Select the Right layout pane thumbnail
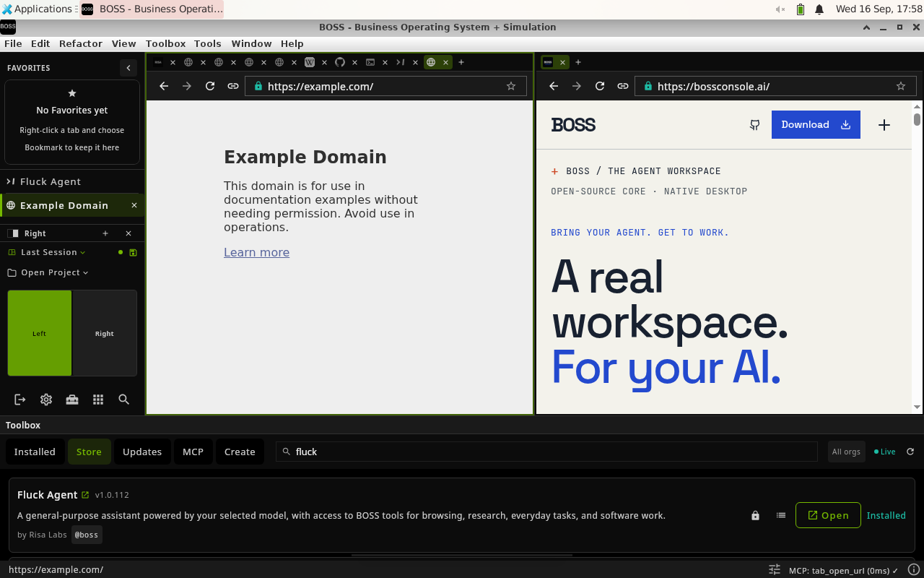The height and width of the screenshot is (578, 924). tap(105, 333)
